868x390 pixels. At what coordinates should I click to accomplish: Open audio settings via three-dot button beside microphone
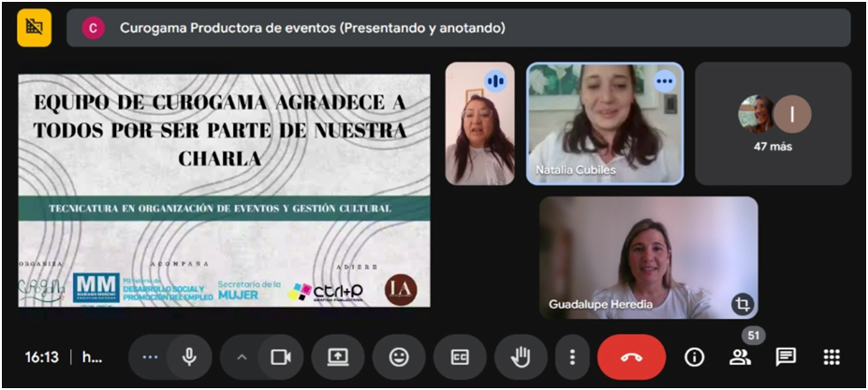pyautogui.click(x=150, y=357)
